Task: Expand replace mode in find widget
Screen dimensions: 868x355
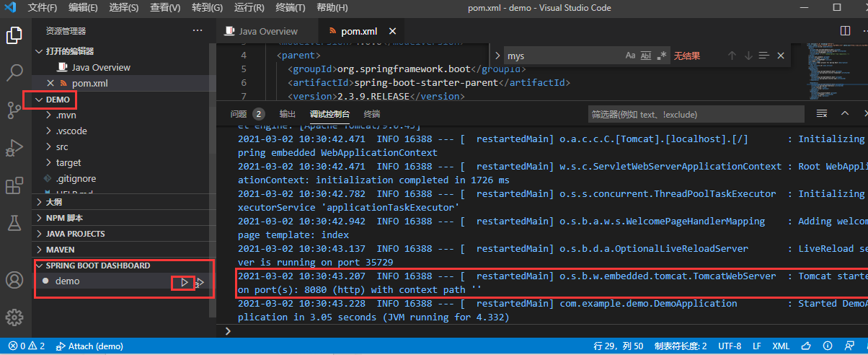Action: 497,56
